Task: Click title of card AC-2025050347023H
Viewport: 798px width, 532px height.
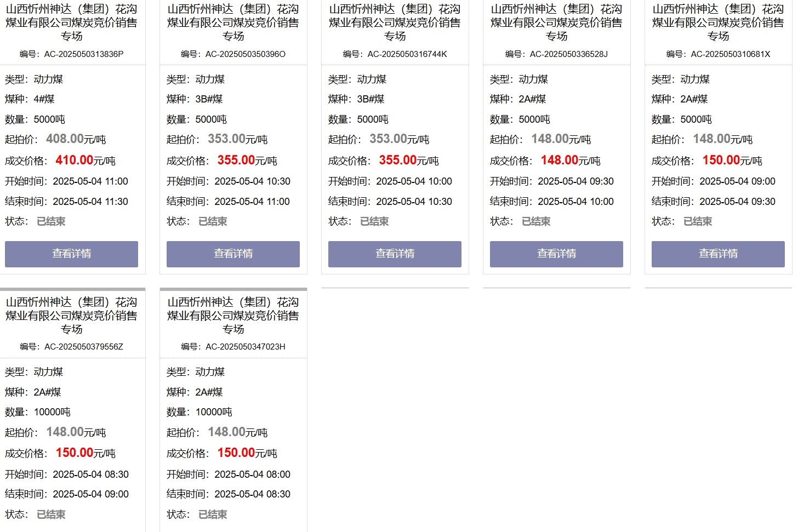Action: 233,316
